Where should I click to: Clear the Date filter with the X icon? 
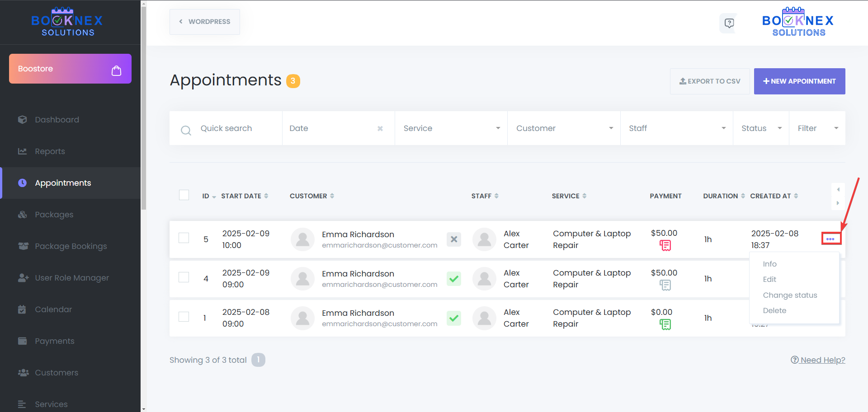(380, 129)
